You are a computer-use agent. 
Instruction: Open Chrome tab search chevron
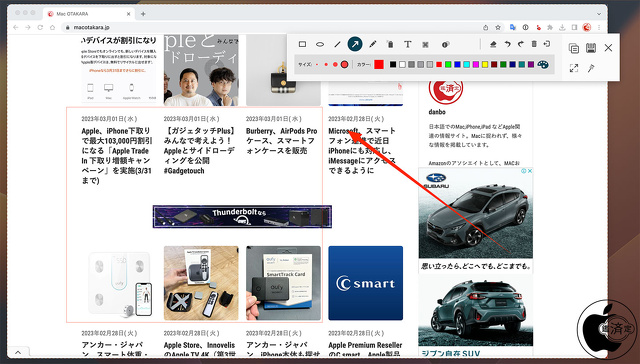pyautogui.click(x=599, y=14)
